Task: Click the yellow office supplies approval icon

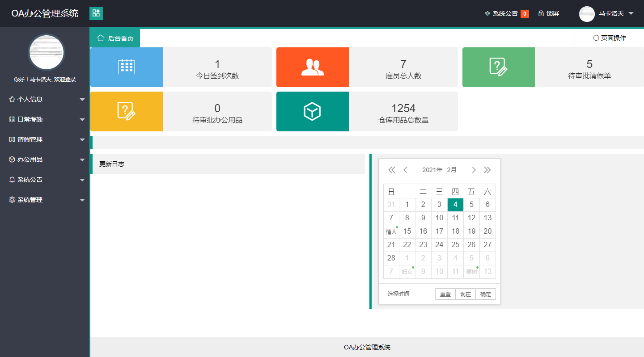Action: coord(126,111)
